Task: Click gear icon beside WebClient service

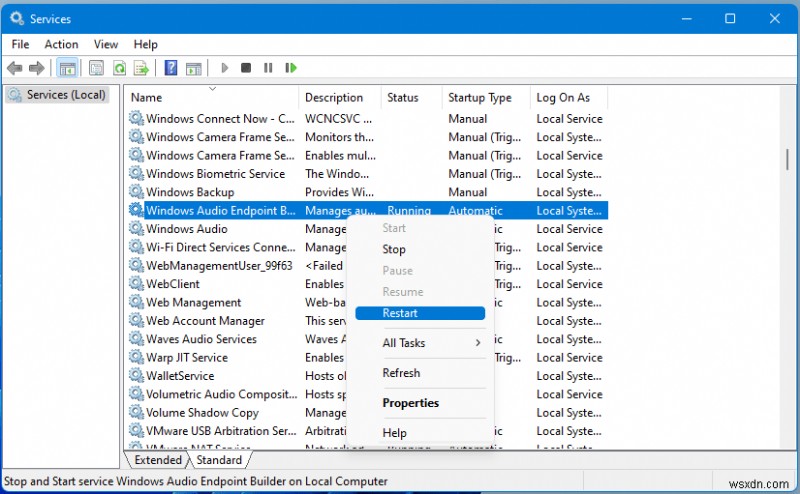Action: click(x=136, y=284)
